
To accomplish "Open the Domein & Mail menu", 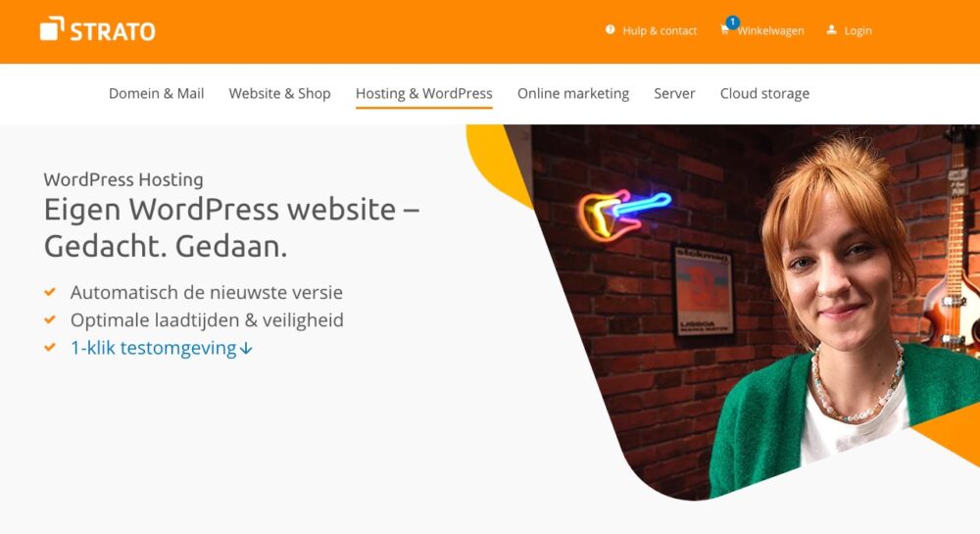I will coord(156,93).
